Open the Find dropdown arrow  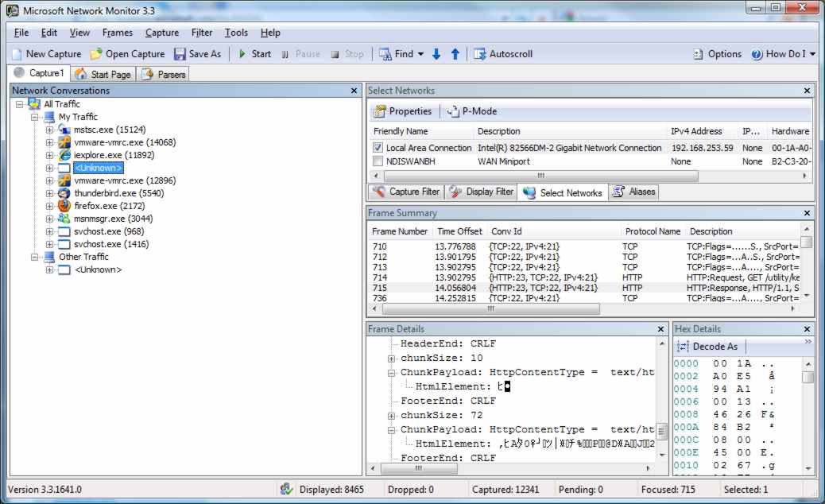pyautogui.click(x=421, y=54)
